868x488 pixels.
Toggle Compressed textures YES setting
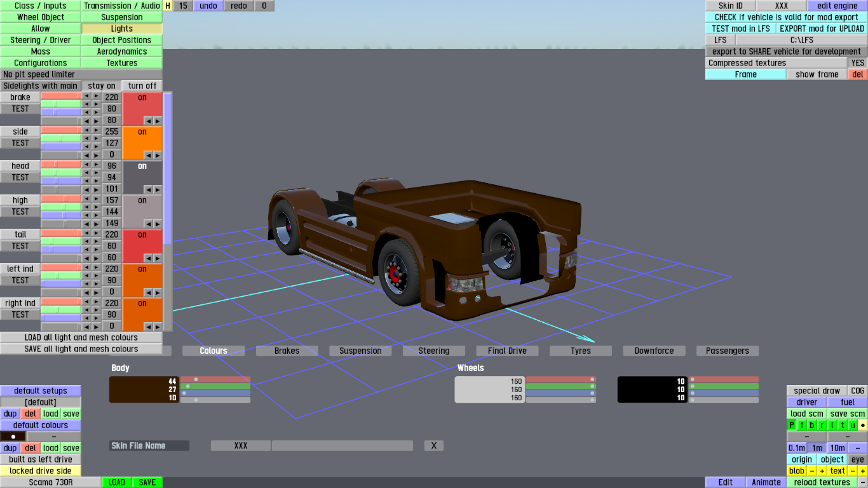point(858,63)
